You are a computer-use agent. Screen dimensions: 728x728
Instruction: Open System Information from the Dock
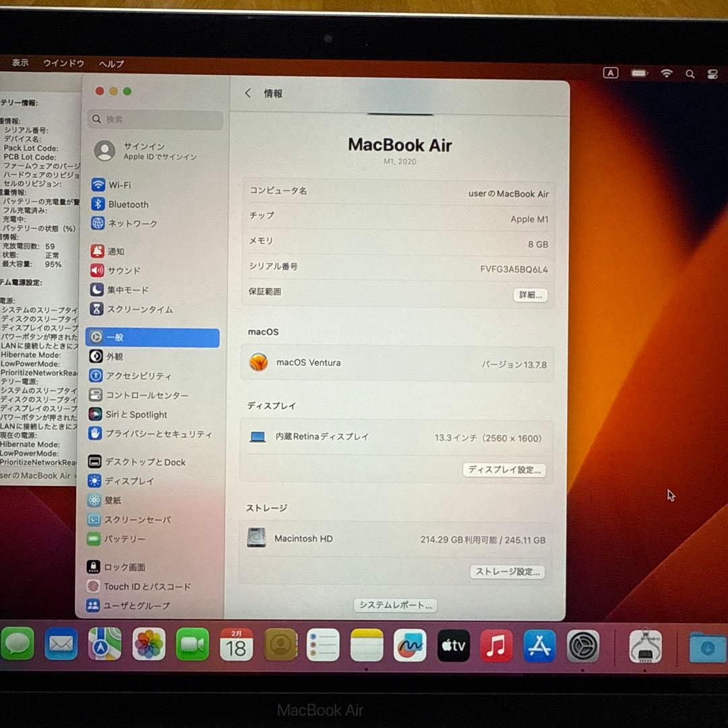pyautogui.click(x=645, y=646)
